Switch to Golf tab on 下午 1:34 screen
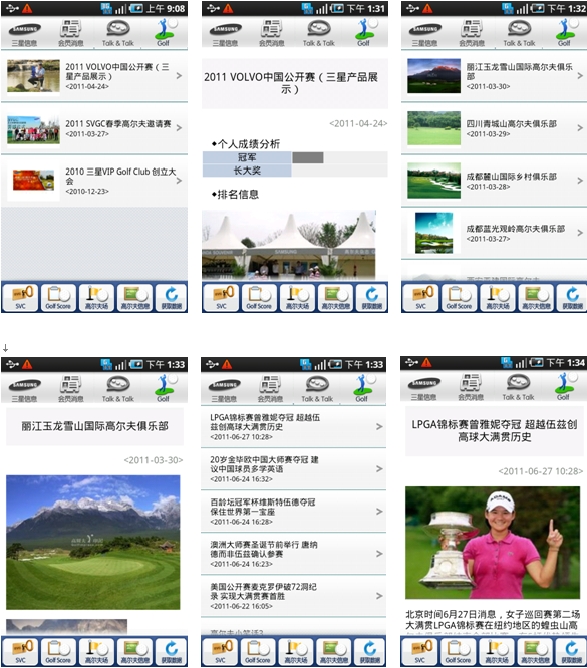This screenshot has width=587, height=668. pyautogui.click(x=563, y=387)
